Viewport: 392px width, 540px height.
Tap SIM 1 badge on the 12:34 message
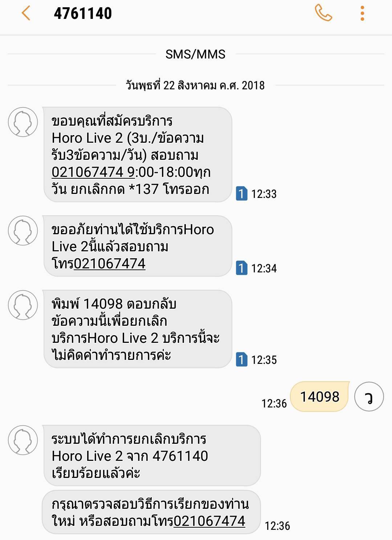point(241,268)
